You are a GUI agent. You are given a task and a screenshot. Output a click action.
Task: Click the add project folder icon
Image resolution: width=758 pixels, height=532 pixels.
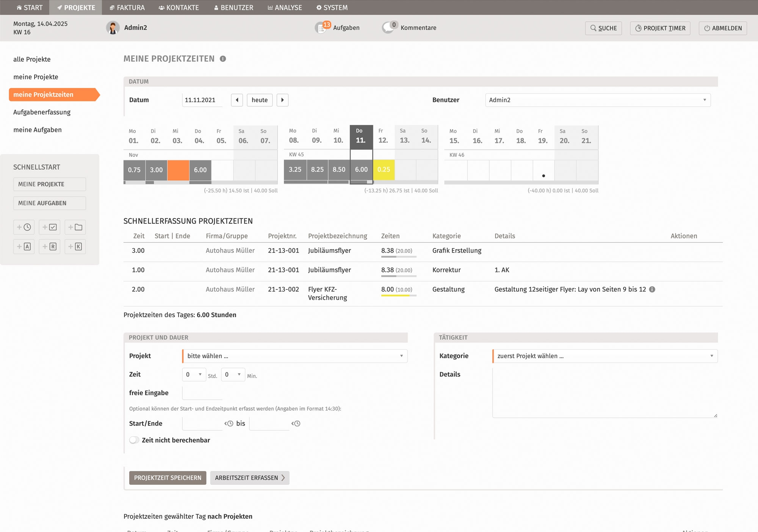click(75, 227)
